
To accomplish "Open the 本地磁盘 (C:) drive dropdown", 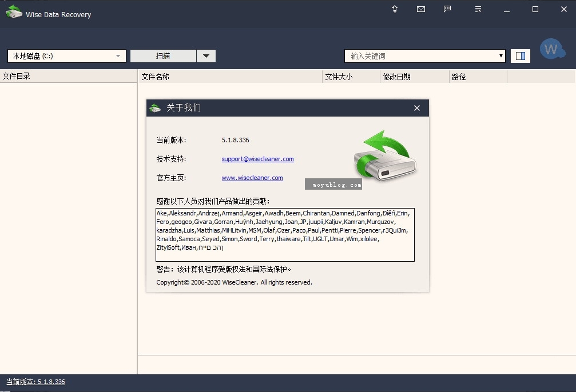I will 67,56.
